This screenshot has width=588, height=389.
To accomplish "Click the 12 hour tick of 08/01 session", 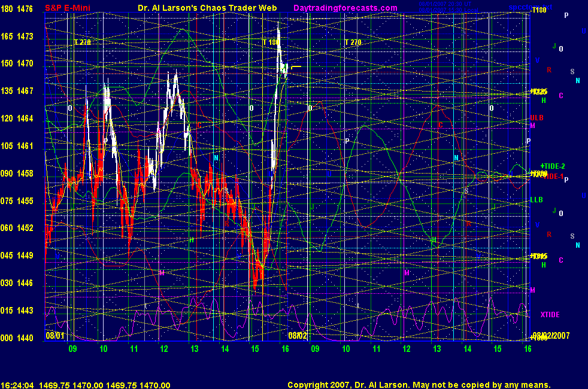I will (x=164, y=349).
